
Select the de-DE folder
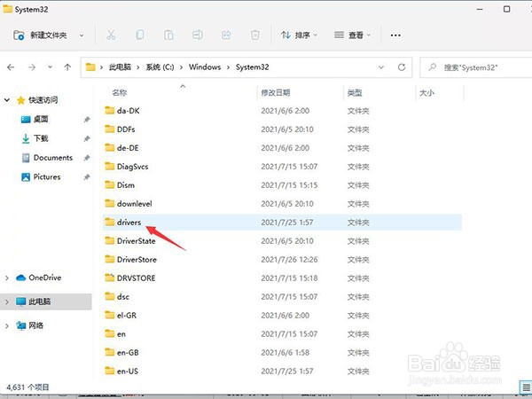(282, 148)
